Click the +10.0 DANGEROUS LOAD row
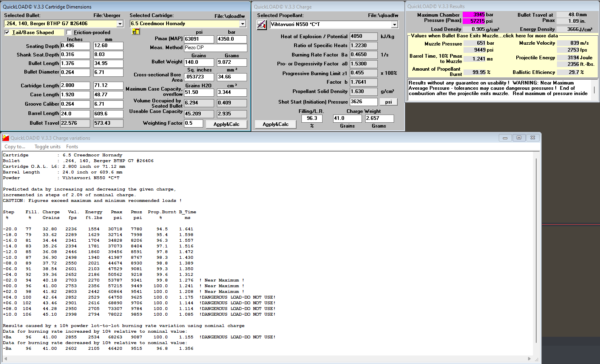Image resolution: width=600 pixels, height=364 pixels. click(x=139, y=314)
